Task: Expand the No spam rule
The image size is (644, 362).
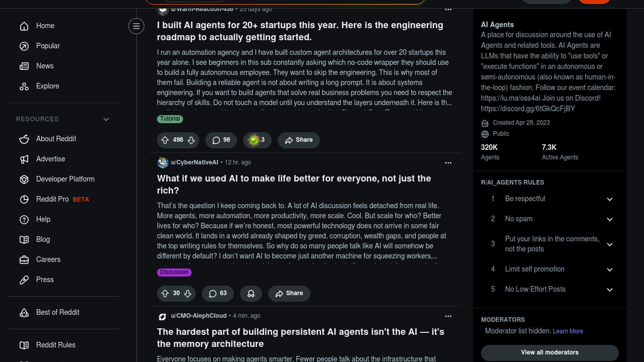Action: [x=609, y=219]
